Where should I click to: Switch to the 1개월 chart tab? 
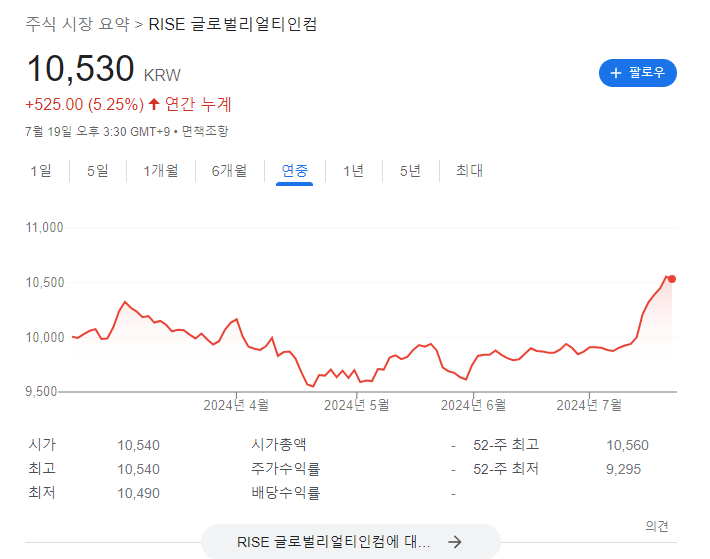[160, 171]
